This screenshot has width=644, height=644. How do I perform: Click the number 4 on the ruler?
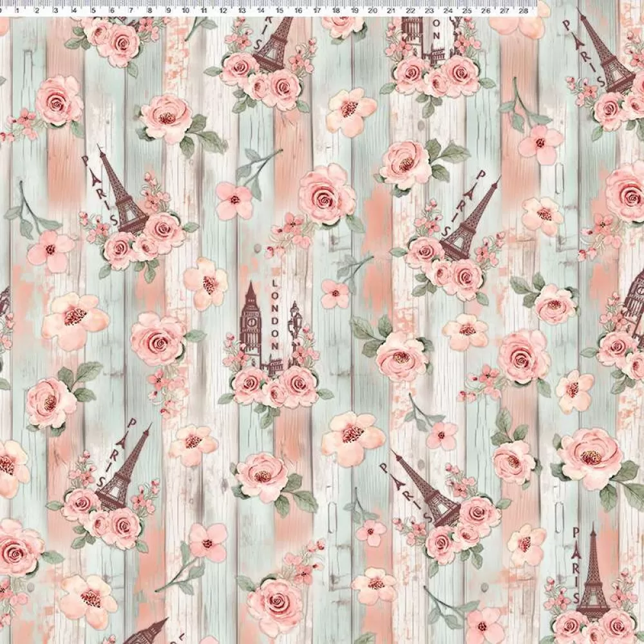coord(74,11)
